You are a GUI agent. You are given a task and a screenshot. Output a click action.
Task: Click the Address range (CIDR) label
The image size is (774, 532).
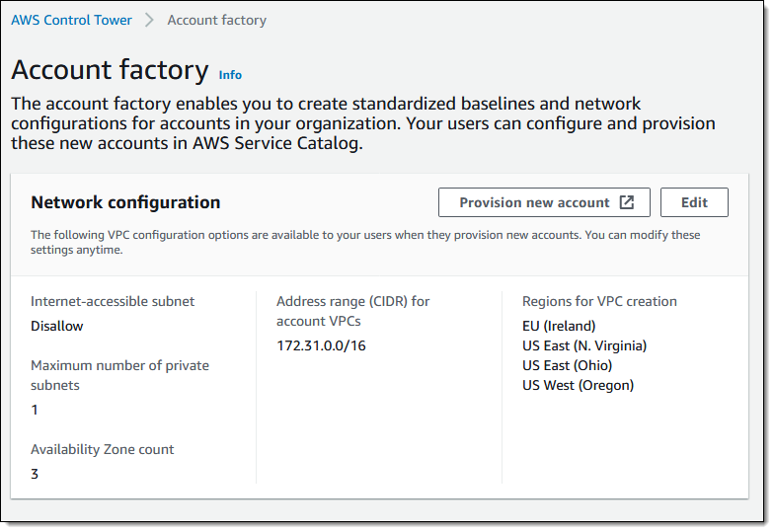click(353, 311)
